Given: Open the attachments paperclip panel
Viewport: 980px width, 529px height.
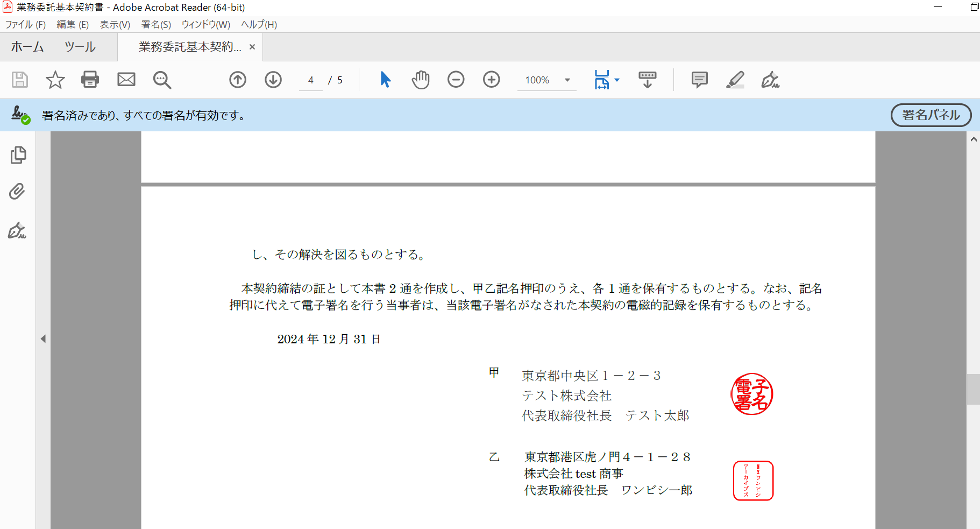Looking at the screenshot, I should (17, 192).
